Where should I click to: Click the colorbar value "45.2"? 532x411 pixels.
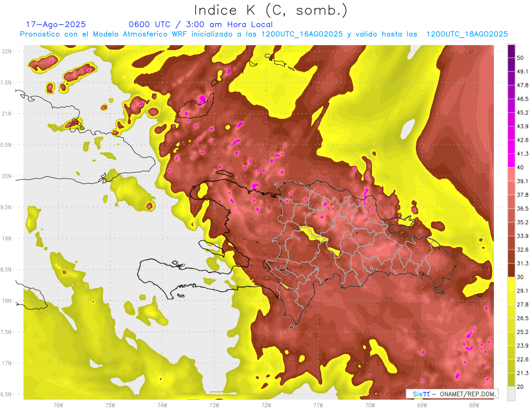click(x=523, y=113)
